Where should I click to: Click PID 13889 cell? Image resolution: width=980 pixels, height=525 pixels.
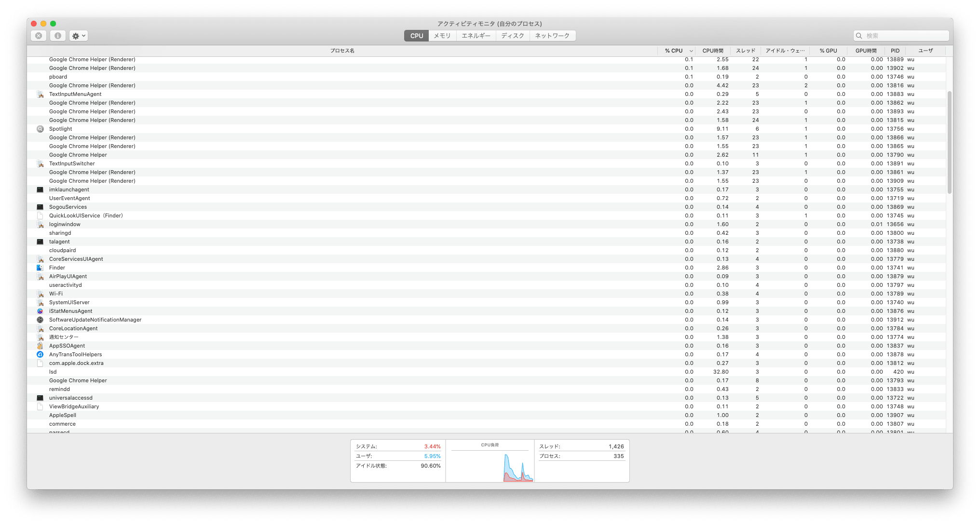895,59
